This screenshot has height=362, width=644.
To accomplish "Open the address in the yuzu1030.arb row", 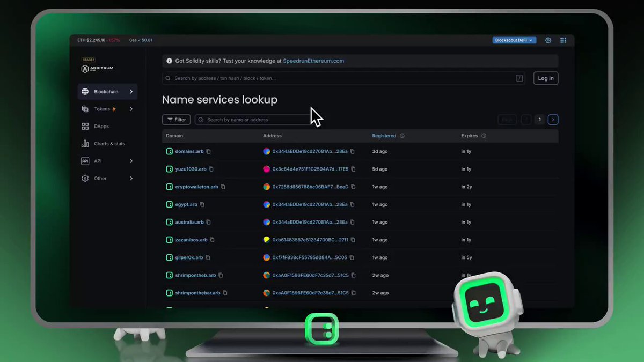I will 310,169.
